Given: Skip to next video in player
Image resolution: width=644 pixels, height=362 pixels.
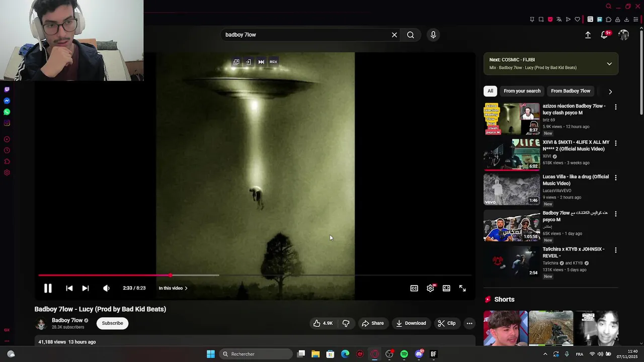Looking at the screenshot, I should pos(86,288).
